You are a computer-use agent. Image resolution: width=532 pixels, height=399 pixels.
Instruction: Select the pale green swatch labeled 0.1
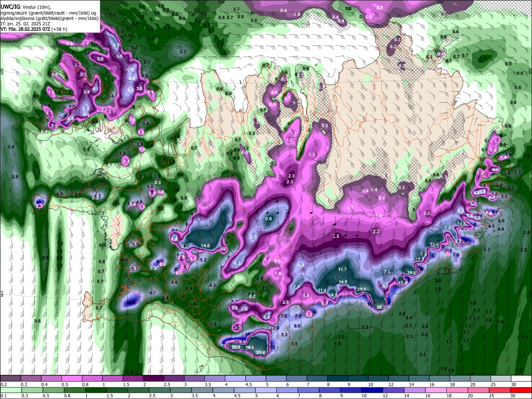10,390
